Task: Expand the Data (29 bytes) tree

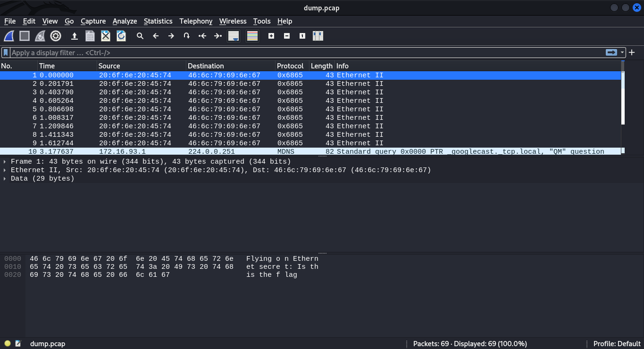Action: click(5, 178)
